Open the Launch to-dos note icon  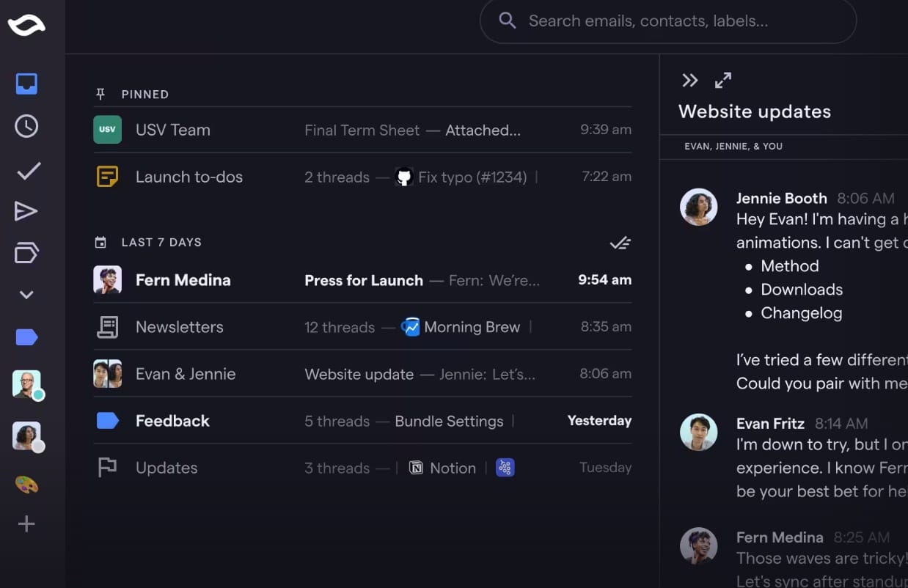click(107, 177)
